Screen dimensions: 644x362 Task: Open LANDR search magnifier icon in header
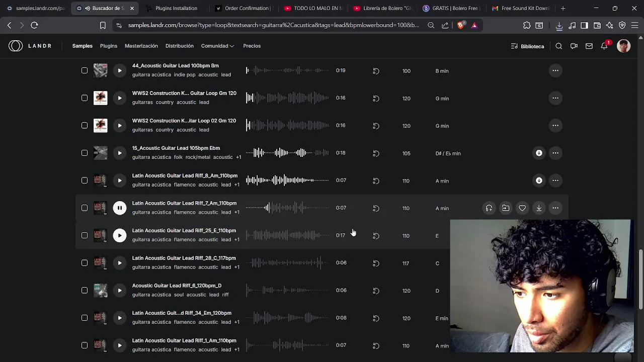point(558,46)
